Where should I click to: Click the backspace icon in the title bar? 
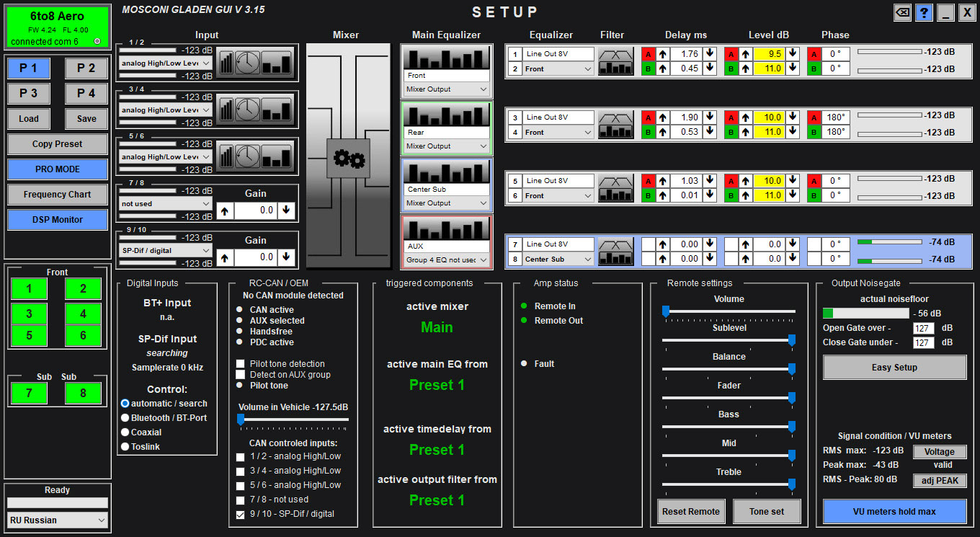(x=902, y=12)
